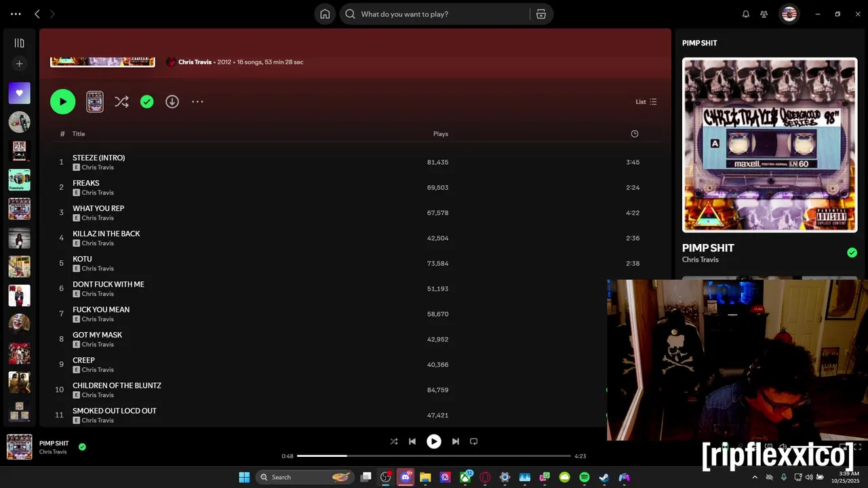Switch to Spotify in the taskbar
The image size is (868, 488).
click(585, 477)
